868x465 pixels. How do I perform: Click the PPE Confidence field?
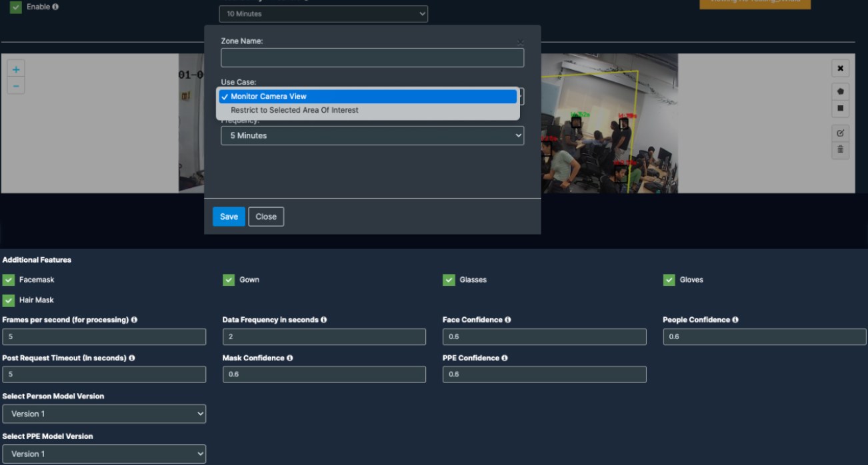pos(544,374)
